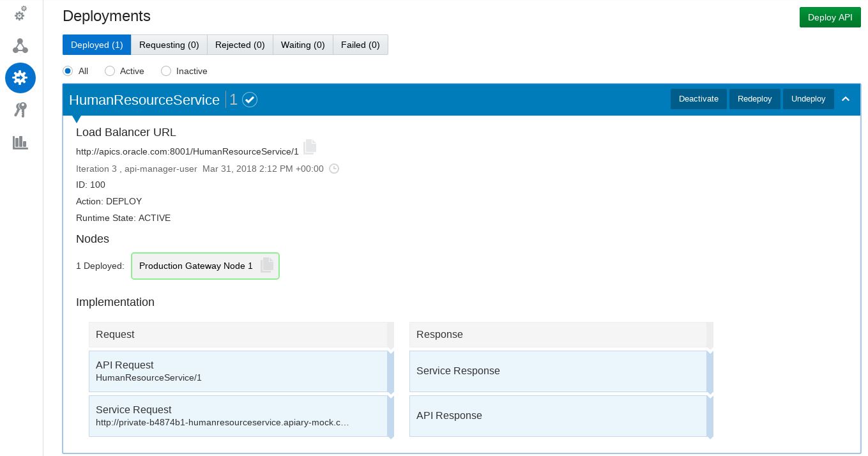This screenshot has height=456, width=868.
Task: Click the clock icon beside the iteration timestamp
Action: 334,169
